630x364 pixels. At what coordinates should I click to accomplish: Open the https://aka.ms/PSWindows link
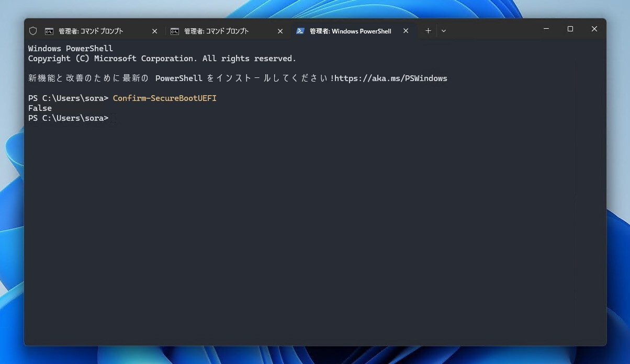coord(391,78)
